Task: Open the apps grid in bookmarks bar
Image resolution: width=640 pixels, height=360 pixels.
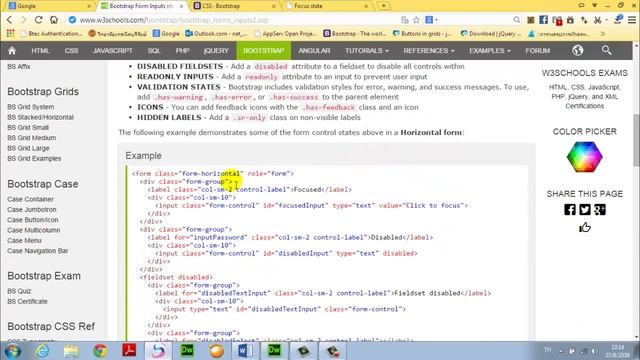Action: (x=10, y=33)
